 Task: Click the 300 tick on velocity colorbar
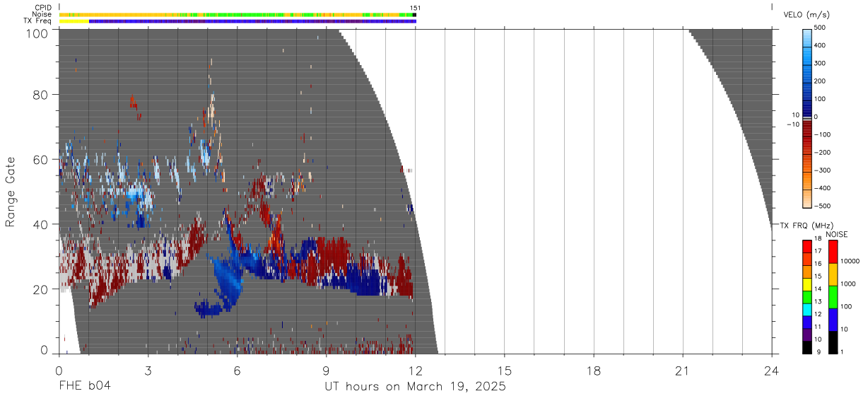point(820,63)
